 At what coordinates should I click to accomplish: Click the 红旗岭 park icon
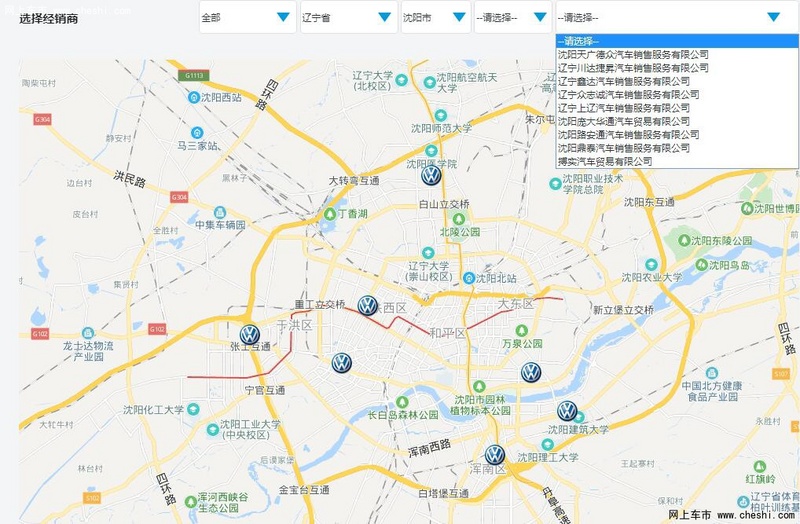[760, 466]
